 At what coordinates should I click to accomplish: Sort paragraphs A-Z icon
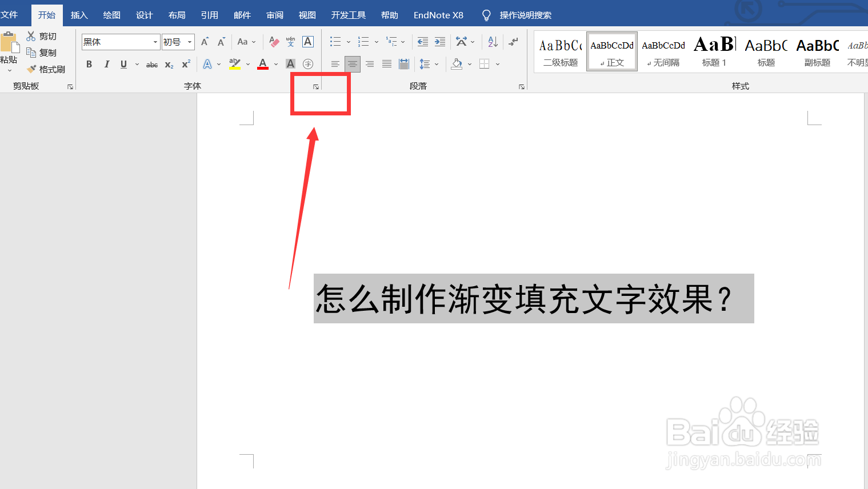tap(493, 42)
